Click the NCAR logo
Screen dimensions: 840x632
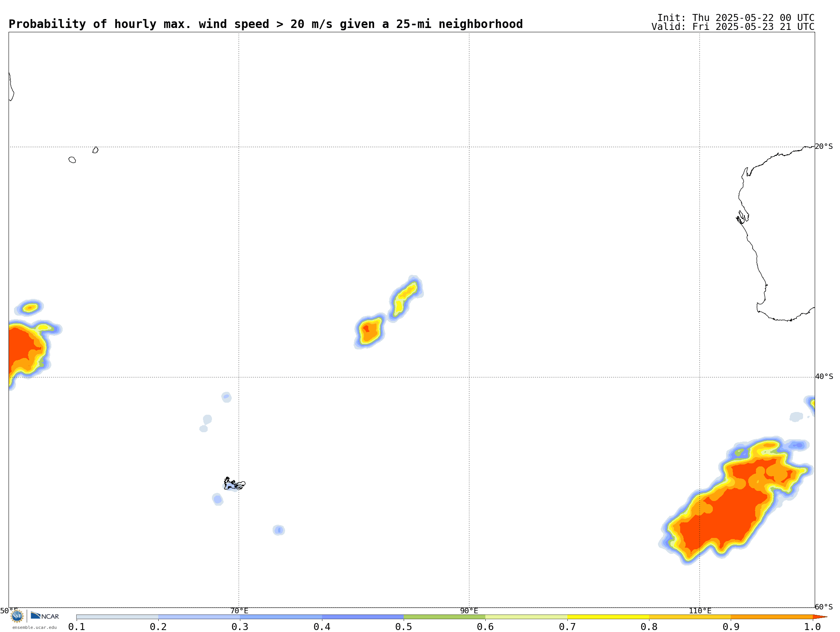point(45,616)
